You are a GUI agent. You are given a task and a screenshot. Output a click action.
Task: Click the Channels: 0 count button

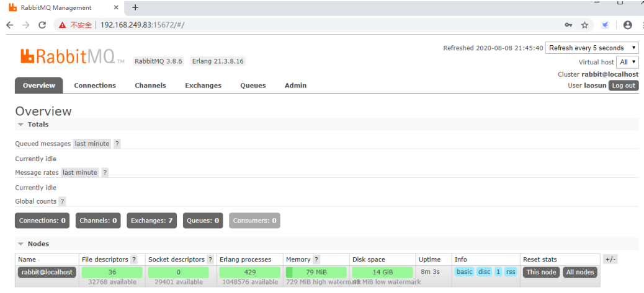[x=98, y=221]
